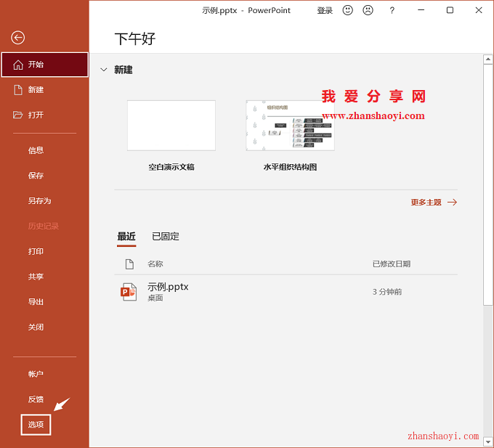Switch to the 最近 tab
Image resolution: width=494 pixels, height=448 pixels.
[x=126, y=237]
